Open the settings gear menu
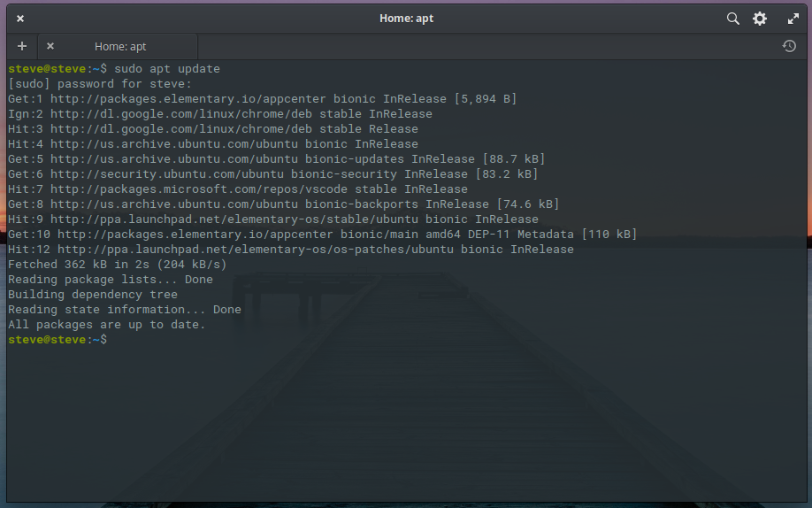The width and height of the screenshot is (812, 508). click(x=760, y=19)
